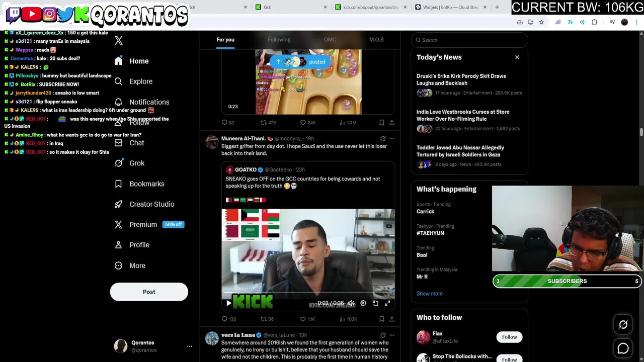View analytics of 1.2M views post
This screenshot has height=362, width=644.
(348, 122)
